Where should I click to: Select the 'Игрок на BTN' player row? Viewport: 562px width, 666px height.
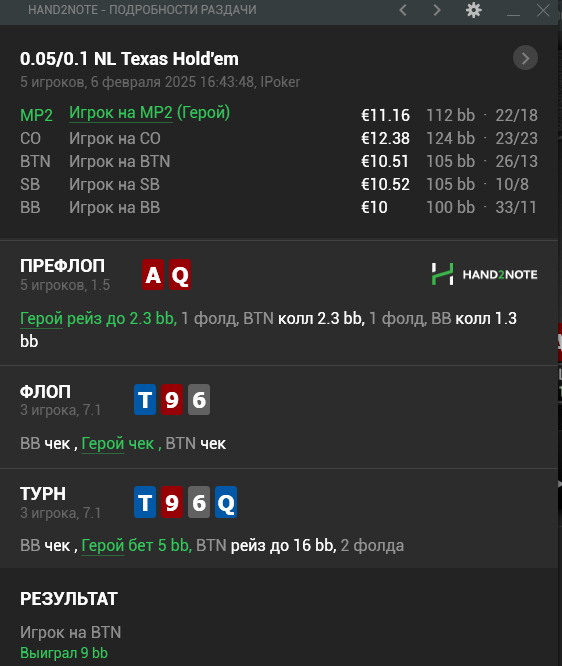(x=279, y=161)
